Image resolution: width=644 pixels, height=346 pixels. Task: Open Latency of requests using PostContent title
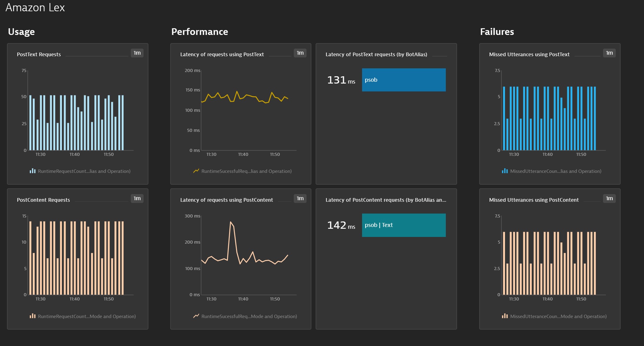(226, 200)
